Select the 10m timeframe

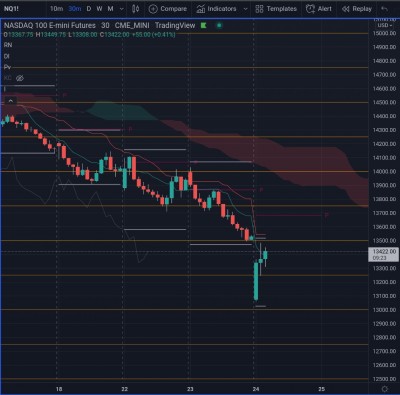tap(56, 9)
